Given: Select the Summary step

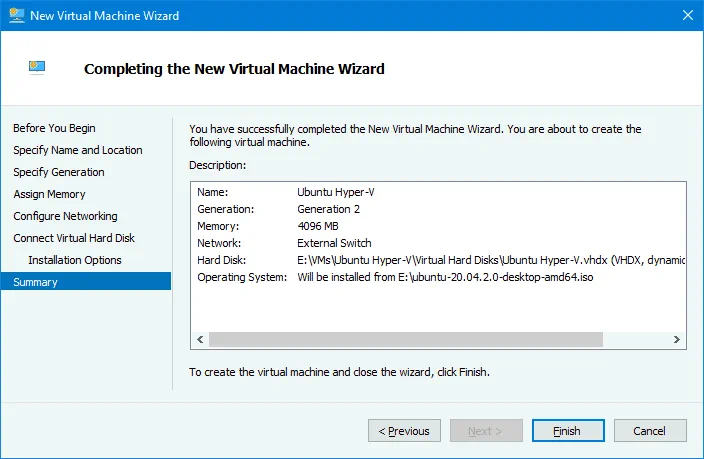Looking at the screenshot, I should (x=35, y=282).
